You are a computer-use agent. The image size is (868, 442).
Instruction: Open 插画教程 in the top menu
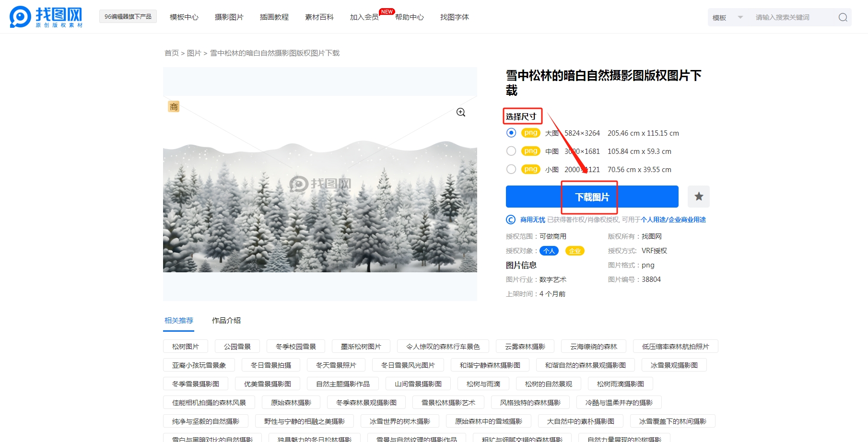(x=274, y=17)
